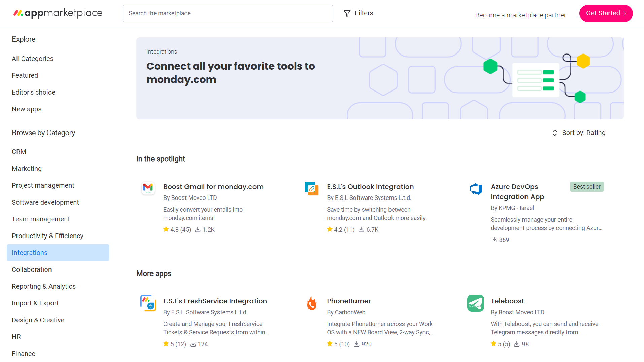Click the download icon next to 6.7K
Image resolution: width=644 pixels, height=362 pixels.
[361, 229]
